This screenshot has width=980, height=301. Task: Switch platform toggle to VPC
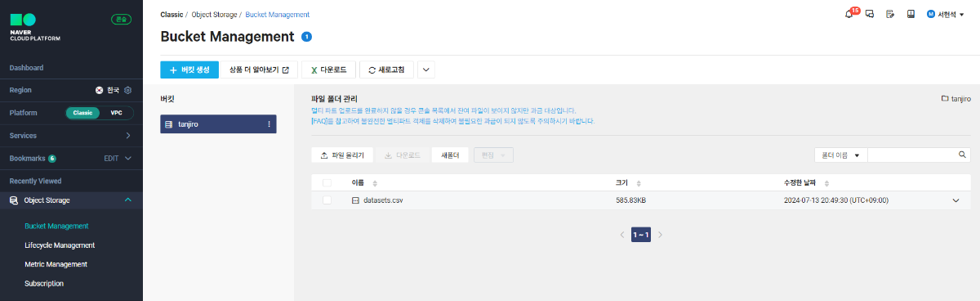pyautogui.click(x=116, y=113)
